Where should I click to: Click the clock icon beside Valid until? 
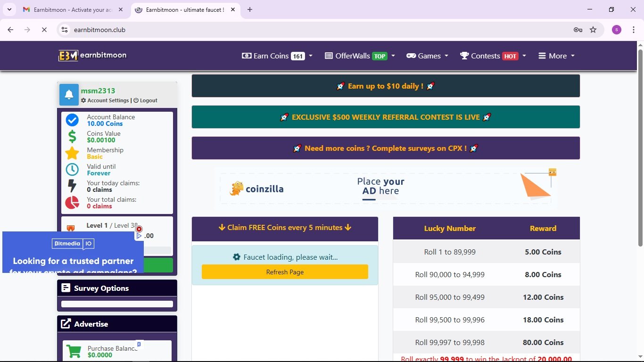pyautogui.click(x=72, y=170)
